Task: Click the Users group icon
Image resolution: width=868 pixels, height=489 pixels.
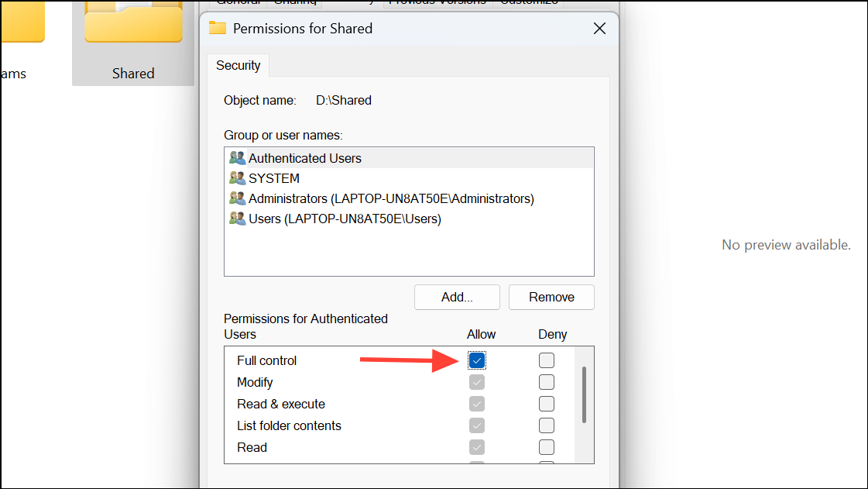Action: (x=238, y=219)
